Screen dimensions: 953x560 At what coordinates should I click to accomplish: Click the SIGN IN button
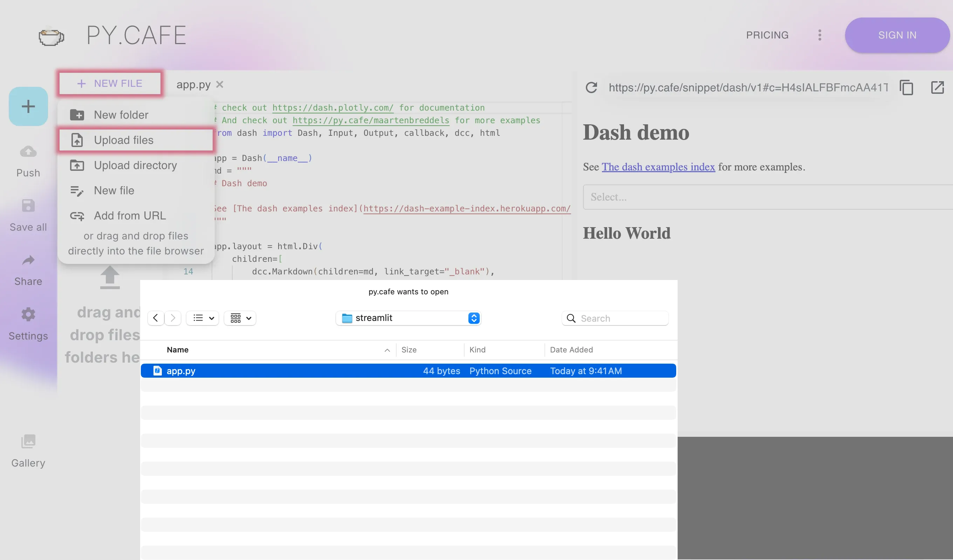point(897,35)
